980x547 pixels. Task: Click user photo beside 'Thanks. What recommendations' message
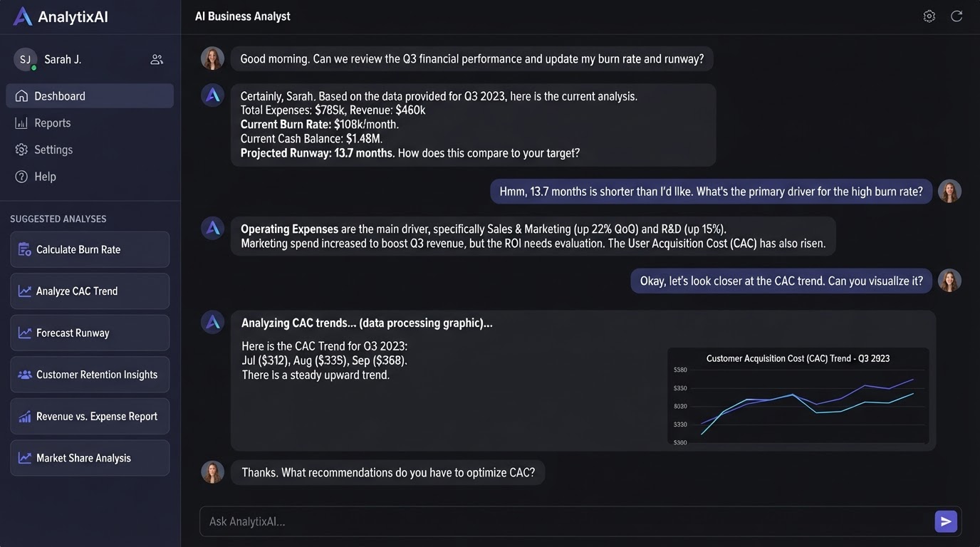tap(212, 472)
